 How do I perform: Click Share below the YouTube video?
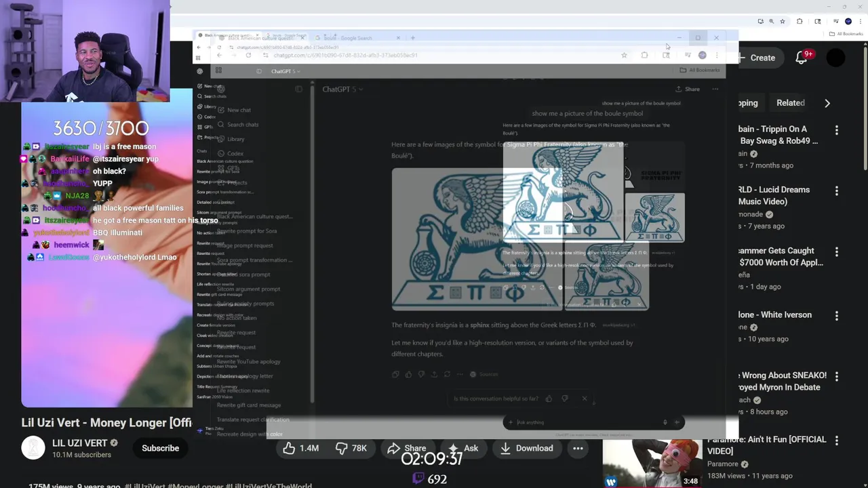click(407, 448)
